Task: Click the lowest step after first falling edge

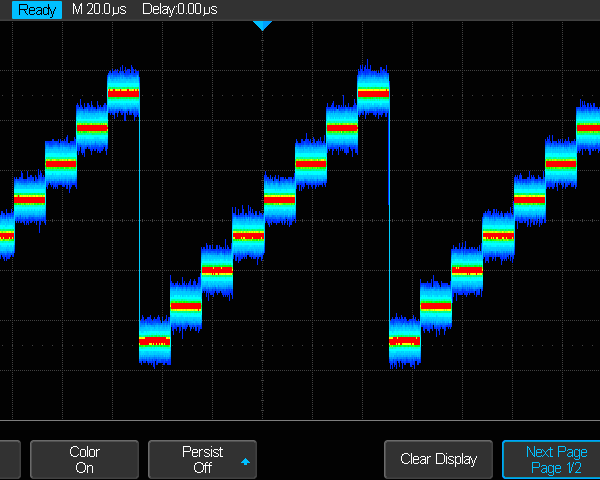Action: tap(155, 341)
